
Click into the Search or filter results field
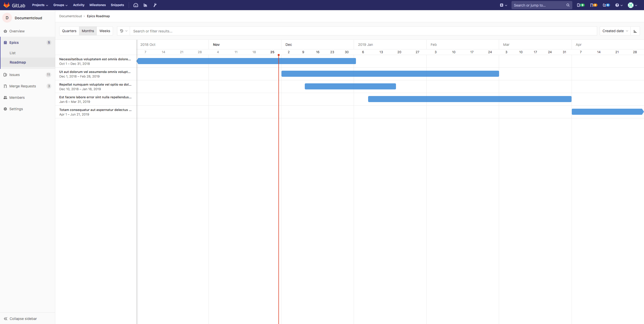(177, 31)
